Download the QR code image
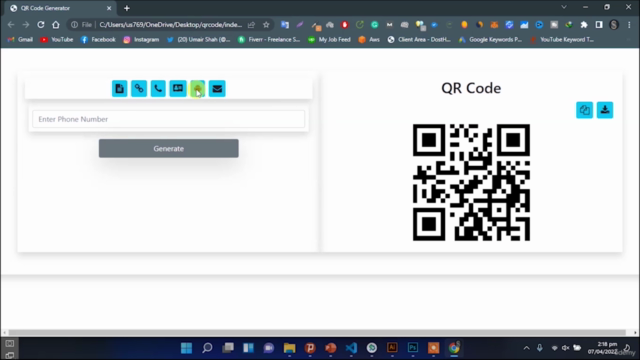Screen dimensions: 640x360 pyautogui.click(x=605, y=110)
